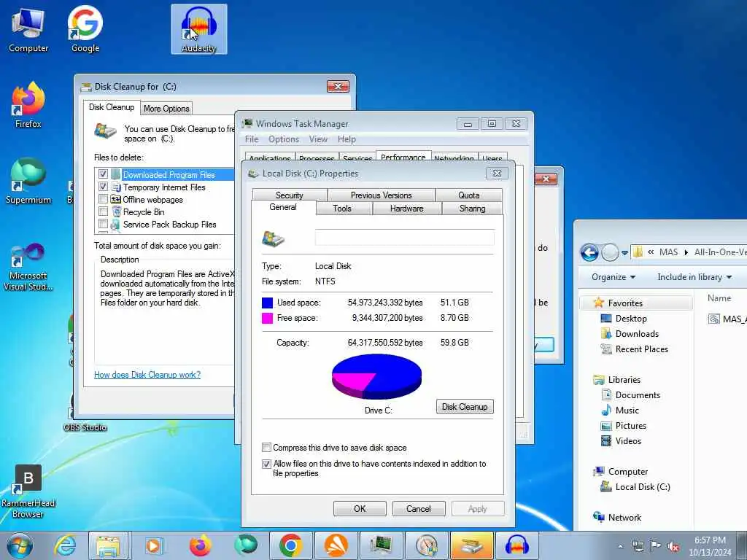Open the taskbar clock showing 6:57 PM
The height and width of the screenshot is (560, 747).
(710, 546)
